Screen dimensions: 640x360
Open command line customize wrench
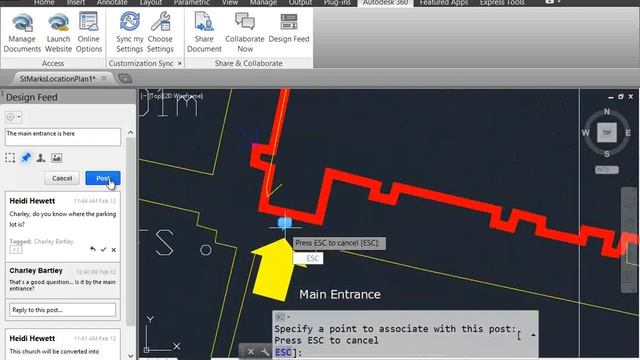[x=264, y=352]
